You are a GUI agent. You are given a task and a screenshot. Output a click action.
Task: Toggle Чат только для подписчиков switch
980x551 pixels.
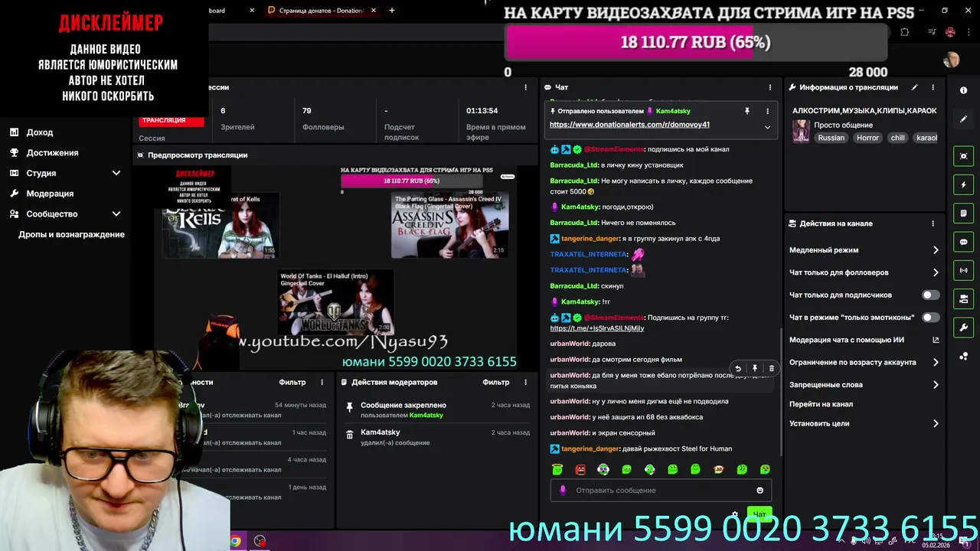tap(930, 295)
